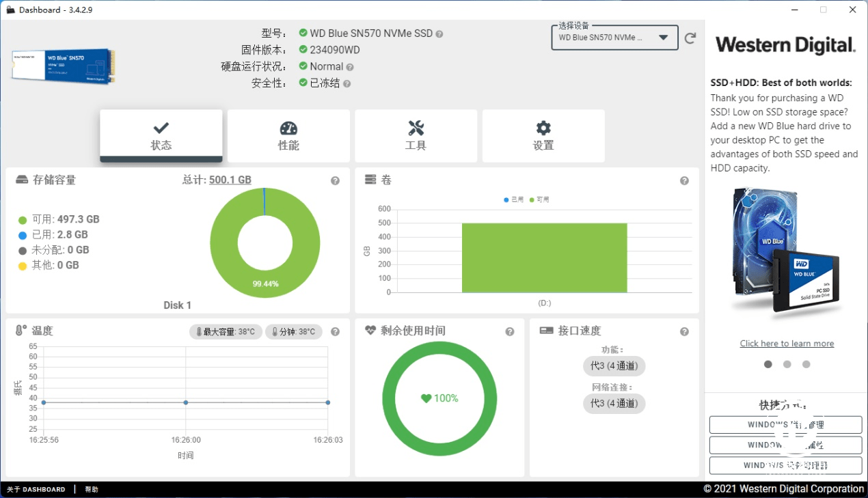Click the 温度 panel help icon
This screenshot has width=868, height=498.
coord(335,331)
